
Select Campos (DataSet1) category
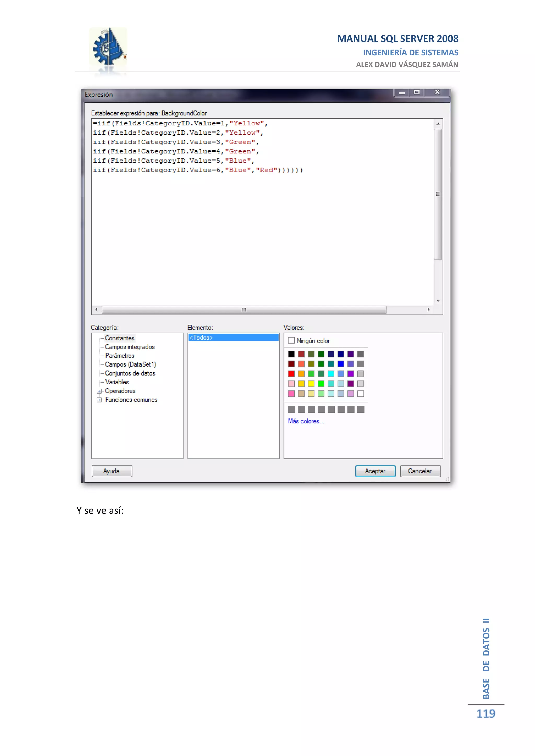tap(130, 364)
